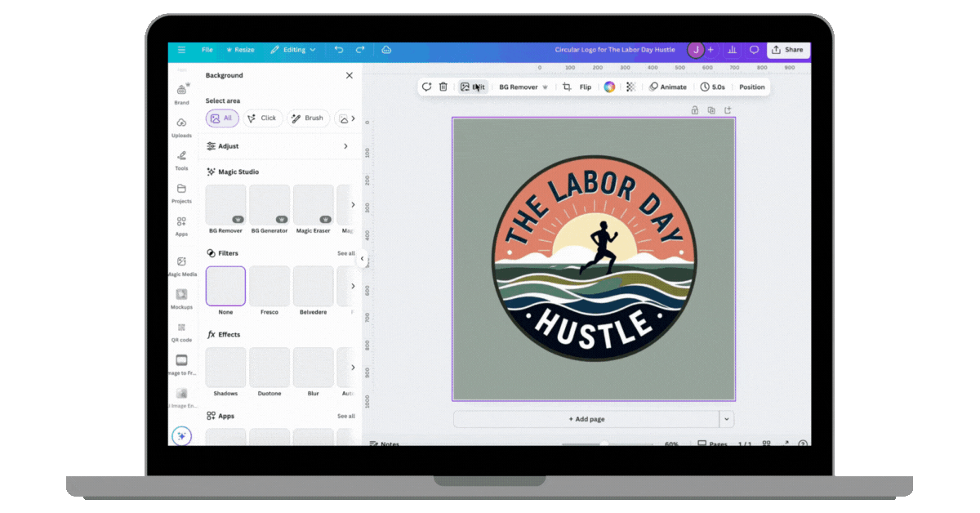Apply the Blur effect
The height and width of the screenshot is (513, 980).
point(314,368)
